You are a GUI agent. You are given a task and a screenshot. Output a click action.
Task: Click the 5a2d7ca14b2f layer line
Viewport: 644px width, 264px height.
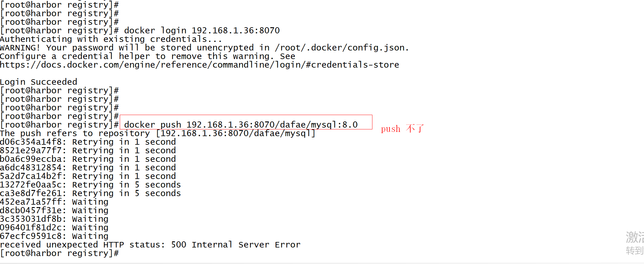(x=88, y=176)
